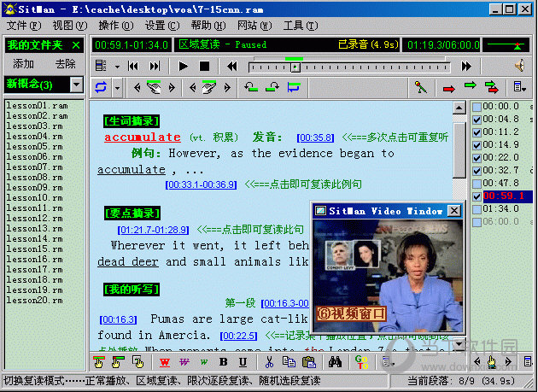Screen dimensions: 538x392
Task: Uncheck the 00:11.2 segment checkbox
Action: [x=477, y=132]
